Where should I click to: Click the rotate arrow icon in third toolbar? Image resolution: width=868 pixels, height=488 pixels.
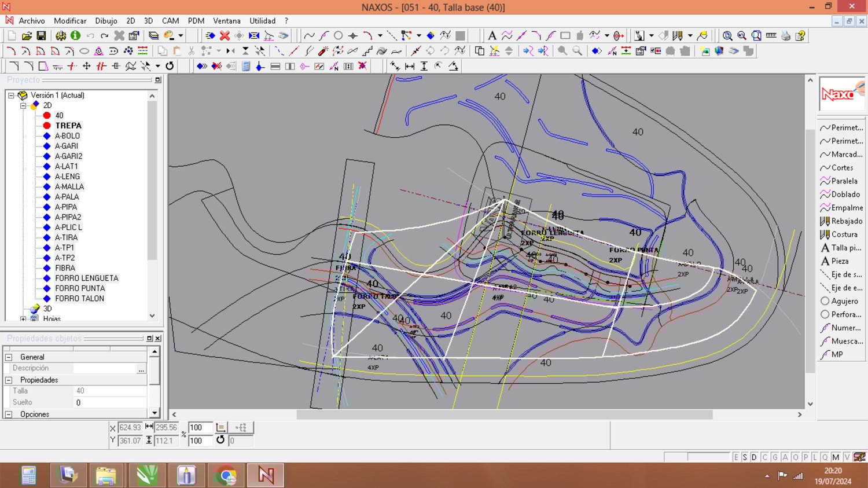pos(170,66)
